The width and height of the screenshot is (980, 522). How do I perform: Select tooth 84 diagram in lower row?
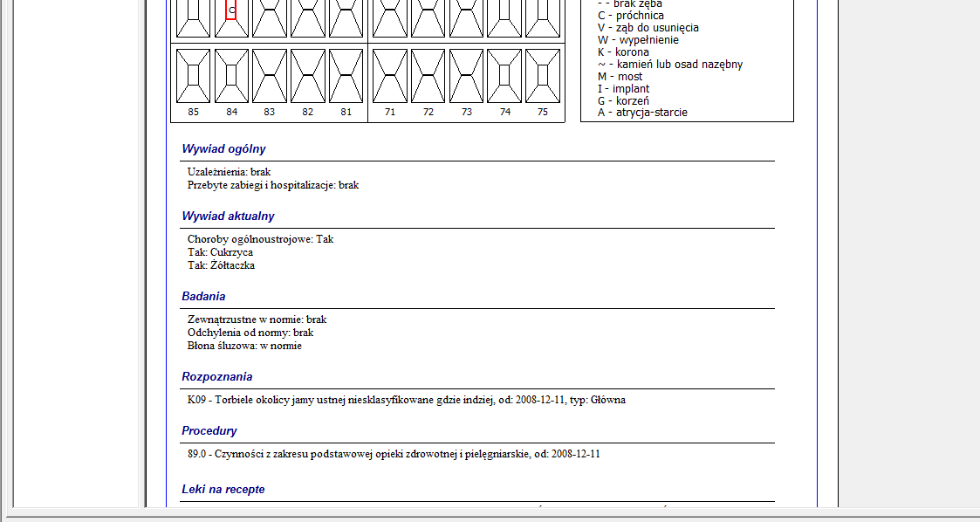pos(231,76)
